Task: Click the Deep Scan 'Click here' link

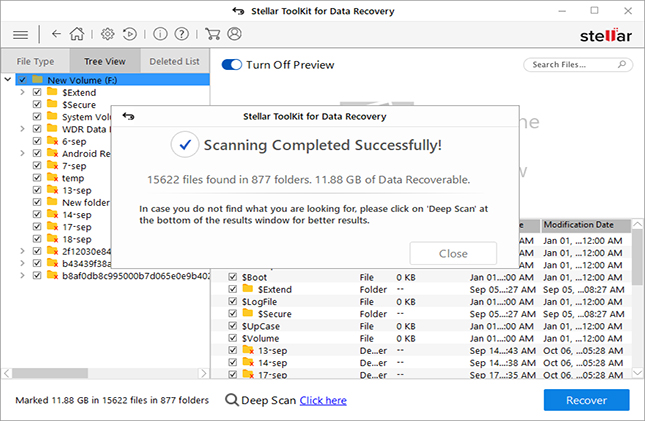Action: point(323,401)
